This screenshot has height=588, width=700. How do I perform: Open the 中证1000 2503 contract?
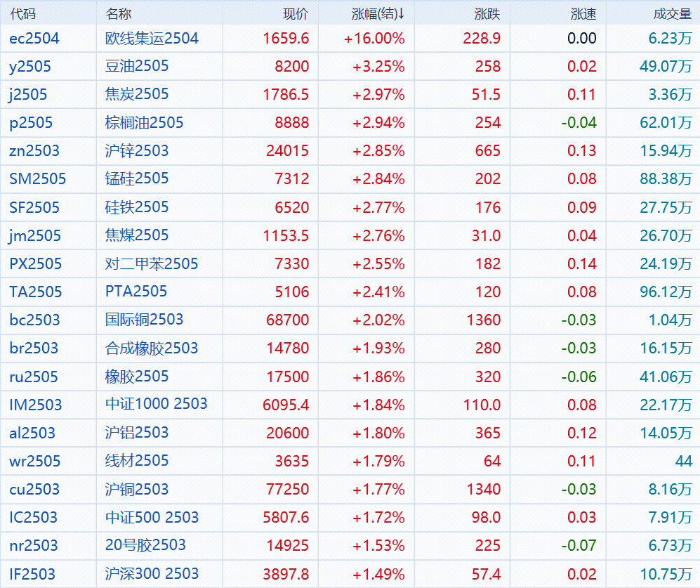157,405
